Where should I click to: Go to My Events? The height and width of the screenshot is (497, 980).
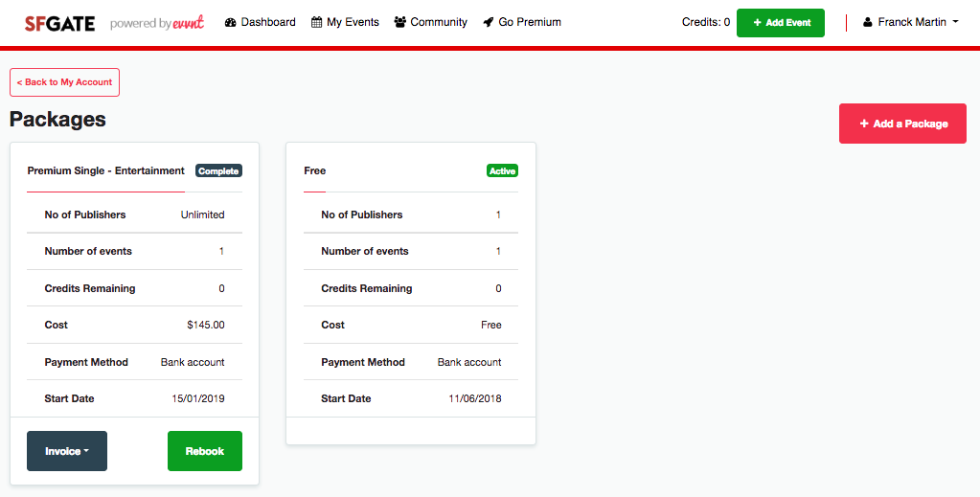point(346,23)
